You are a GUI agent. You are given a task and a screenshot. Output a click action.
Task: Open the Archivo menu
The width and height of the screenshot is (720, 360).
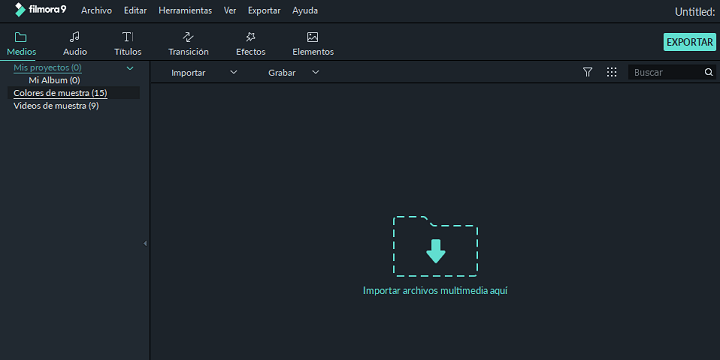tap(96, 11)
